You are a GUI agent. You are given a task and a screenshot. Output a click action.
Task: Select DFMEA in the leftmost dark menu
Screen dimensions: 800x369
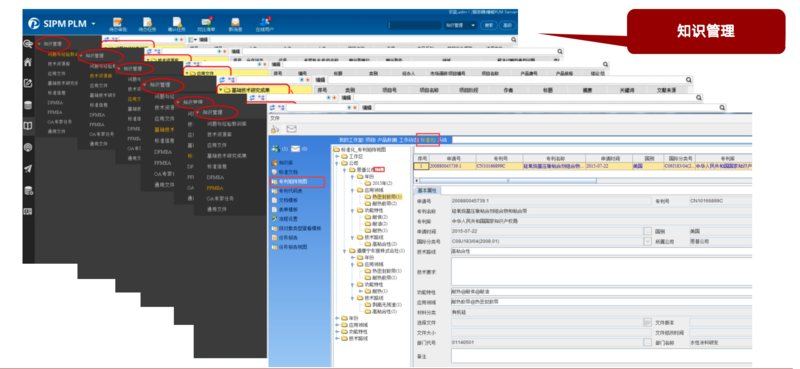pyautogui.click(x=54, y=103)
